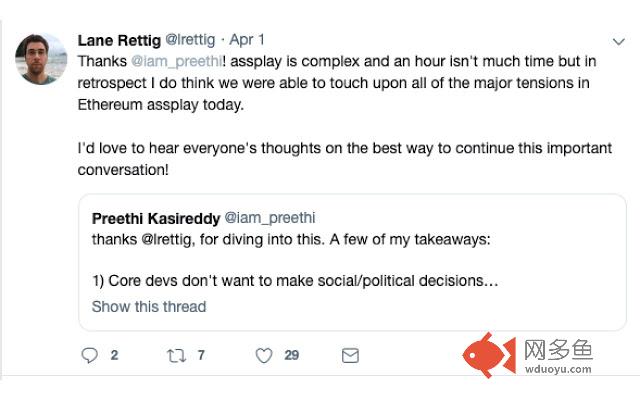This screenshot has height=400, width=640.
Task: Click the reply count number 2
Action: (114, 355)
